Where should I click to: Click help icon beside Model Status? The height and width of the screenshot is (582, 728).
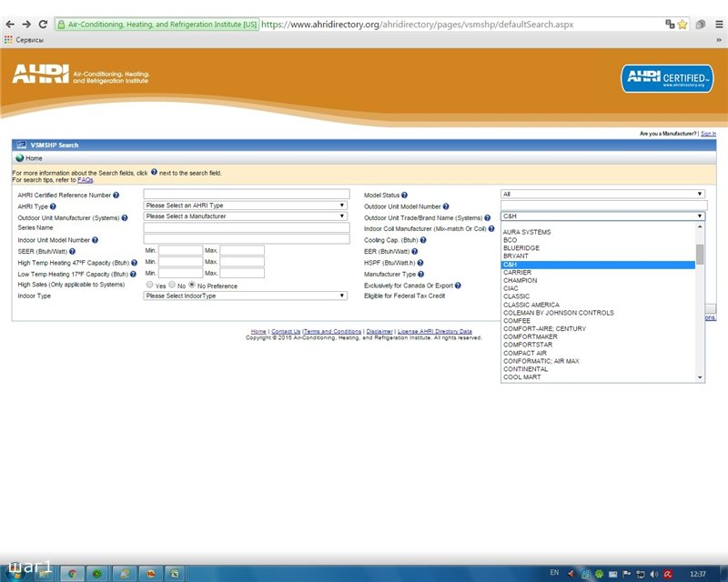pos(404,195)
